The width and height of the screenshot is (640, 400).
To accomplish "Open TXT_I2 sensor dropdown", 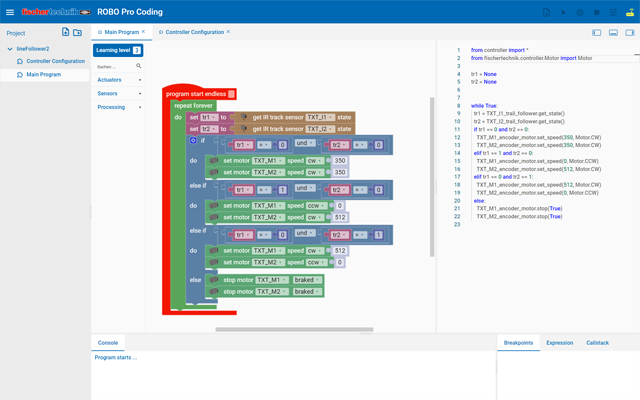I will [x=320, y=129].
